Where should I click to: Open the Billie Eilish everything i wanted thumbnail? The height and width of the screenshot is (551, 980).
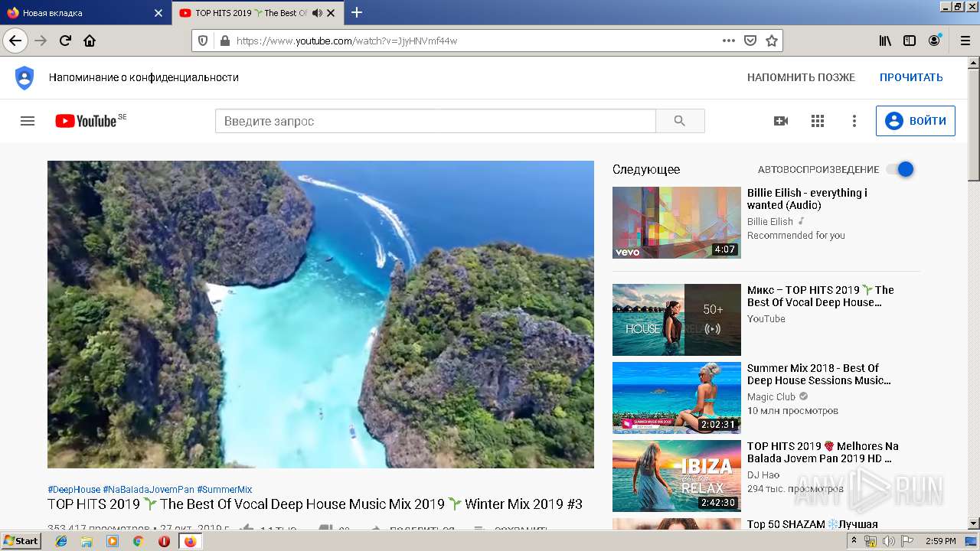(677, 223)
